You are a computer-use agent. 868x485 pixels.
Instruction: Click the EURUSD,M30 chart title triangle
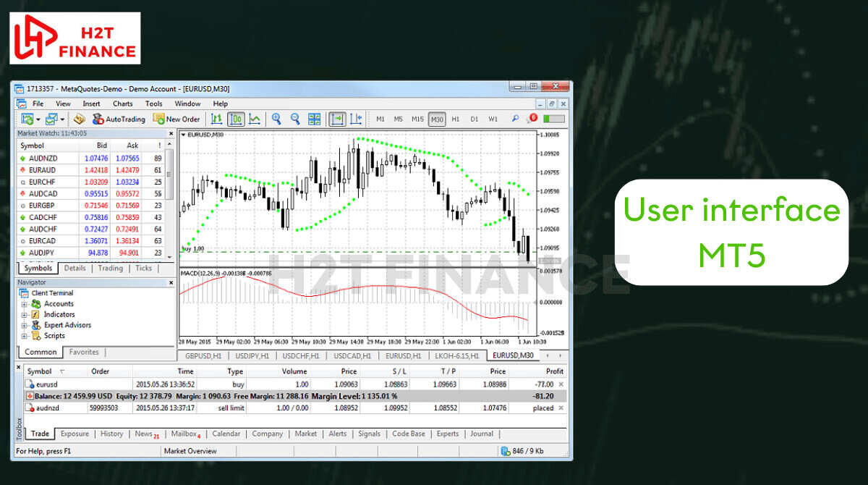[x=183, y=135]
